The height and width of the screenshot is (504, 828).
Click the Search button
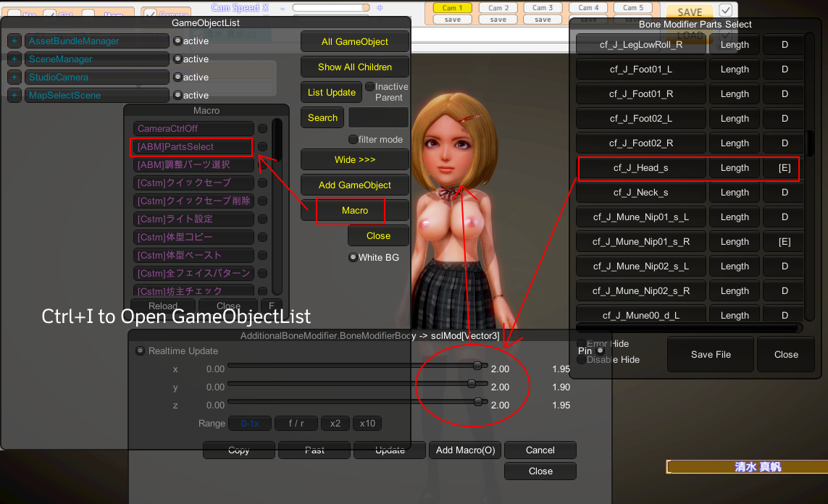coord(322,118)
